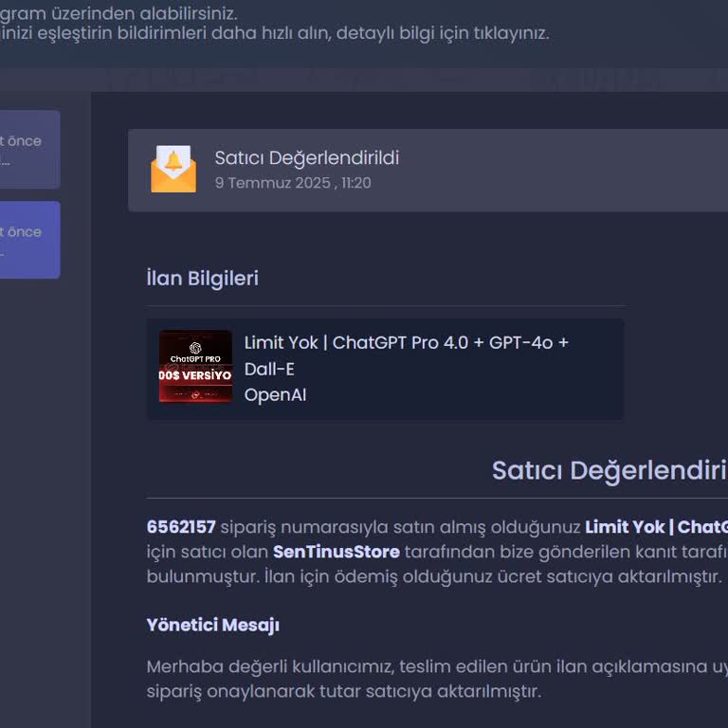Click the large 'Satıcı Değerlendiri' section title
The image size is (728, 728).
coord(610,470)
